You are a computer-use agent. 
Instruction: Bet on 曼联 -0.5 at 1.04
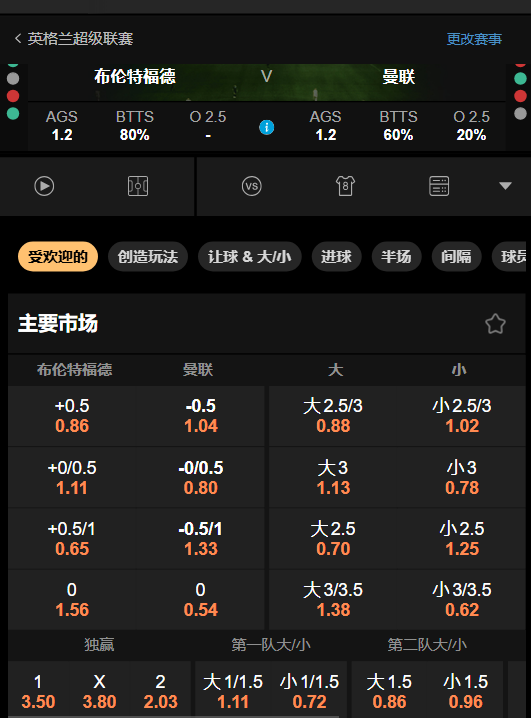(201, 416)
